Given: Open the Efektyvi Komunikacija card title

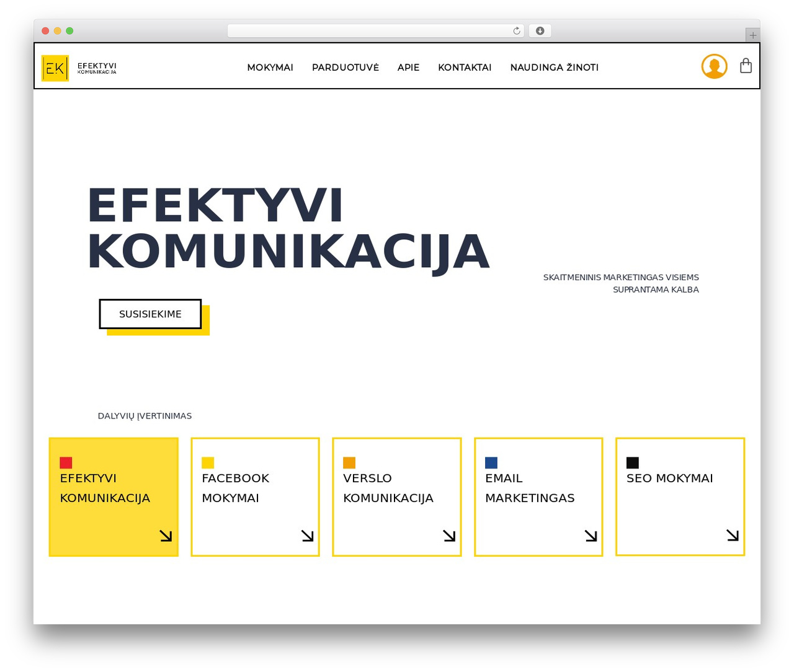Looking at the screenshot, I should click(x=105, y=488).
